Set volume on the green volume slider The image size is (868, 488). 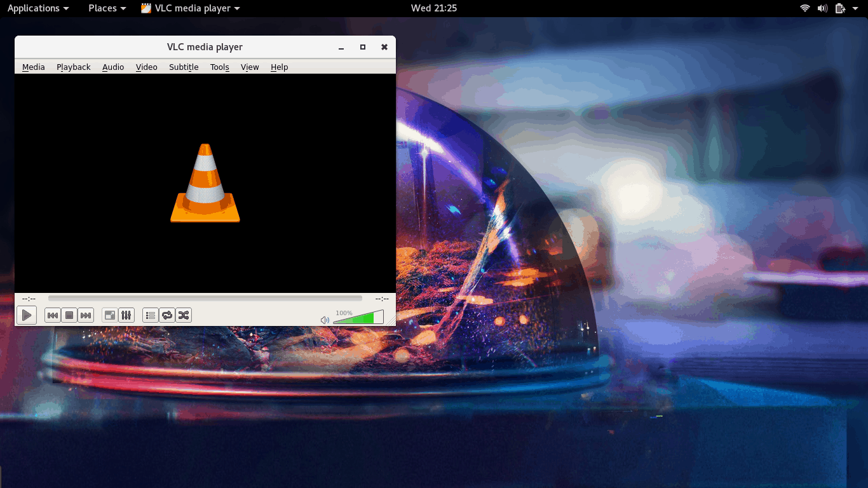(x=358, y=317)
